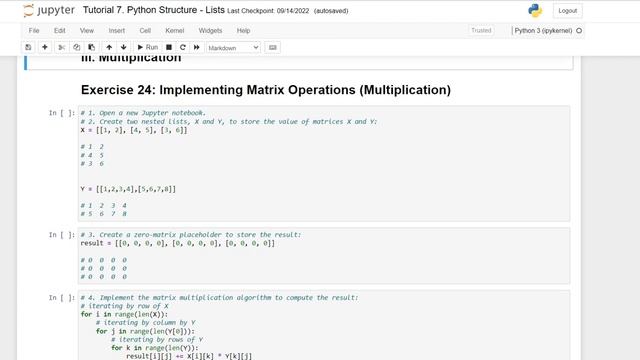Copy selected cells icon
The height and width of the screenshot is (360, 640).
(x=77, y=47)
